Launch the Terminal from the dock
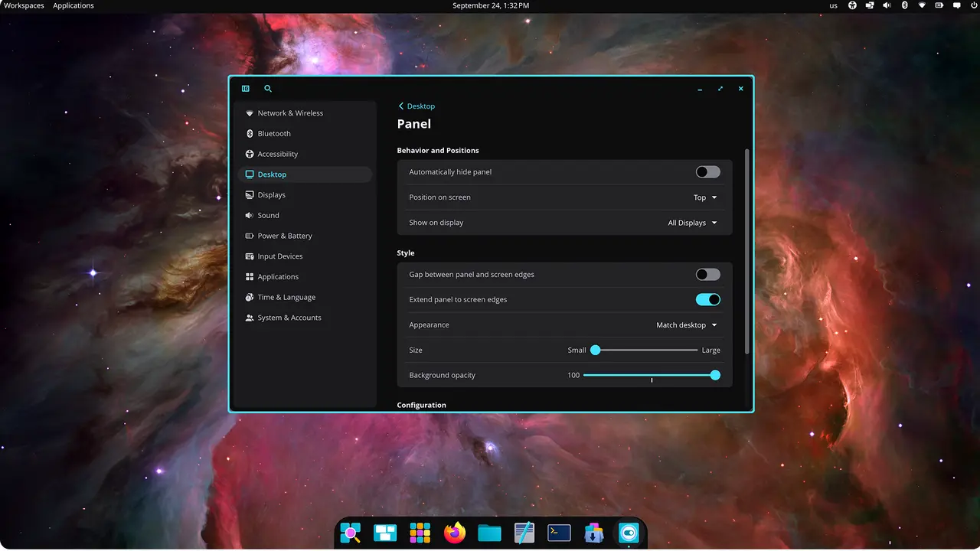The image size is (980, 551). (559, 533)
